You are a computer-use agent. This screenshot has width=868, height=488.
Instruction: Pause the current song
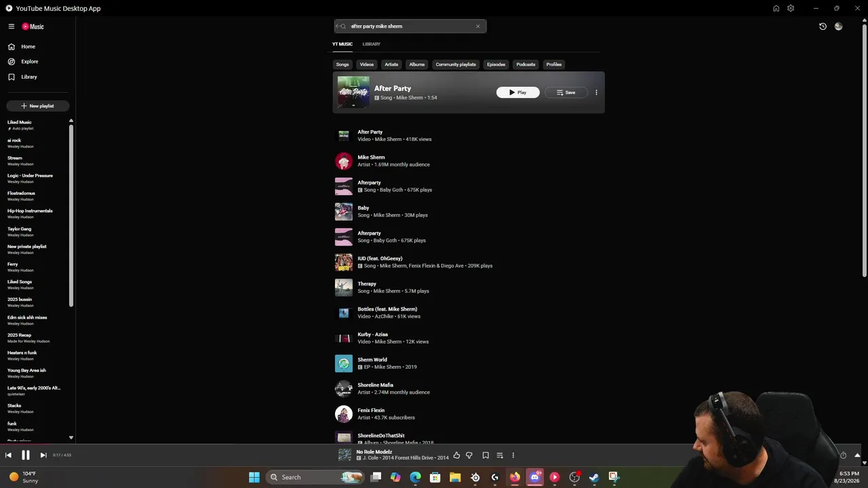26,455
